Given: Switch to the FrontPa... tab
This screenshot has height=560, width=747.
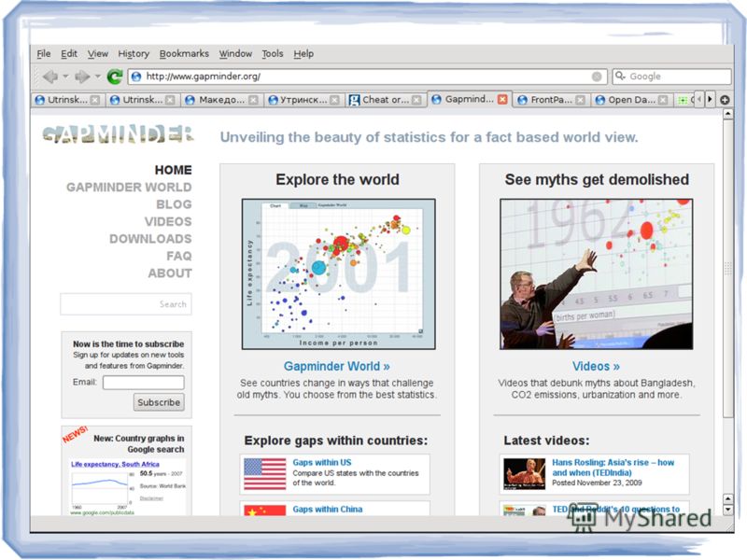Looking at the screenshot, I should pyautogui.click(x=551, y=100).
